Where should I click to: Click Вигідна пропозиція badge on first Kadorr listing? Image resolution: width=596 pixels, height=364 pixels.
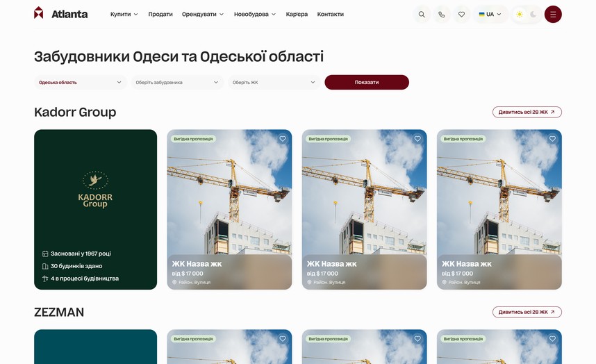tap(193, 139)
